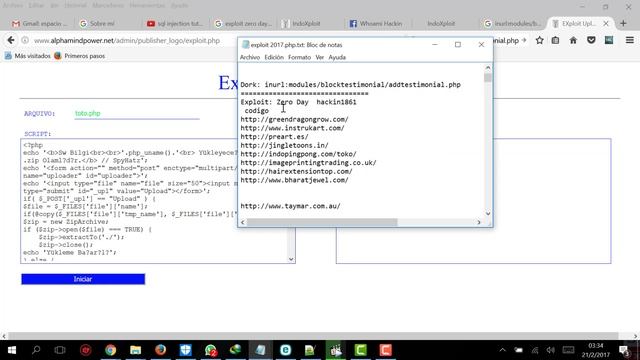Open the Windows Start button
The height and width of the screenshot is (360, 640).
[11, 350]
